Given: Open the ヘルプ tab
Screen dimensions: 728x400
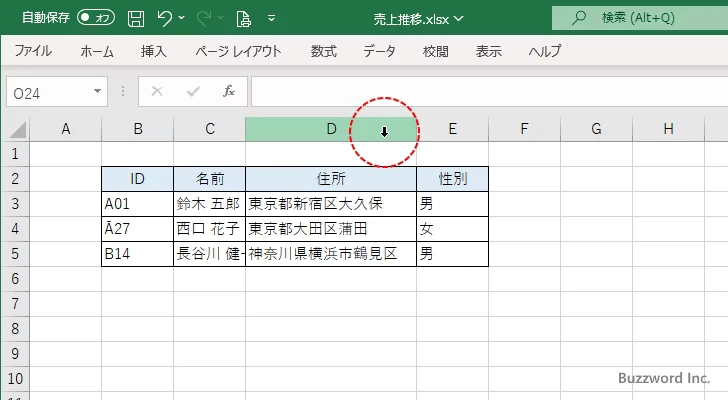Looking at the screenshot, I should pos(544,52).
